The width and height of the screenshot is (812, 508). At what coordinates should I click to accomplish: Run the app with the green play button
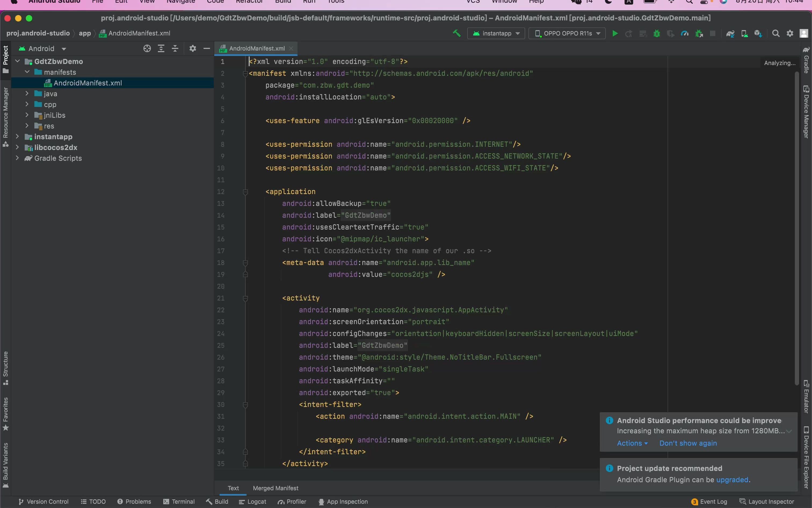pos(615,33)
